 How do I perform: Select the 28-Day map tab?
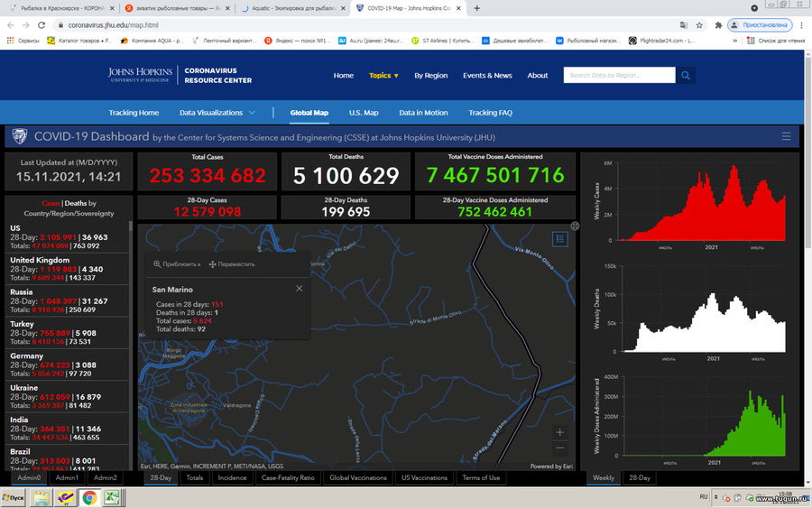(161, 477)
